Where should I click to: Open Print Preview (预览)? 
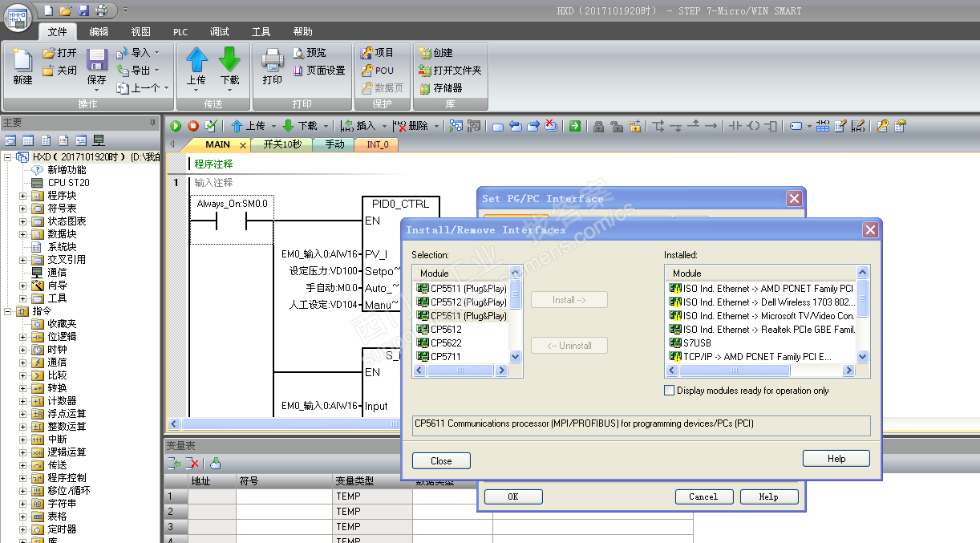click(310, 53)
